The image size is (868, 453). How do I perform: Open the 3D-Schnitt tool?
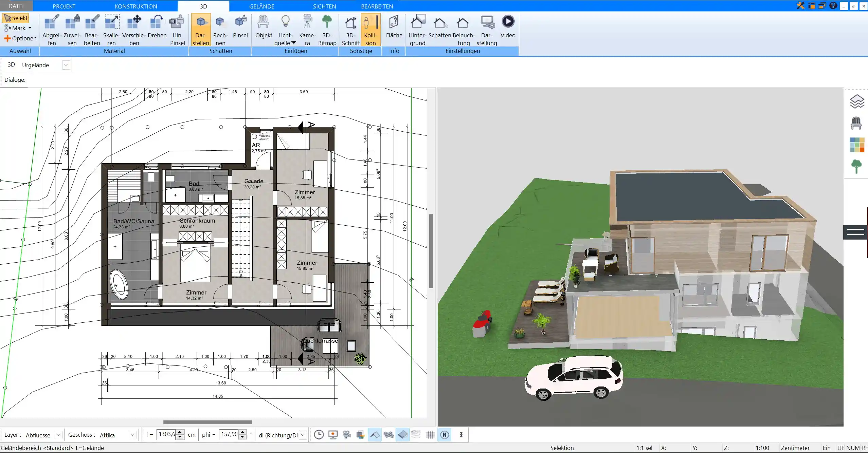350,30
